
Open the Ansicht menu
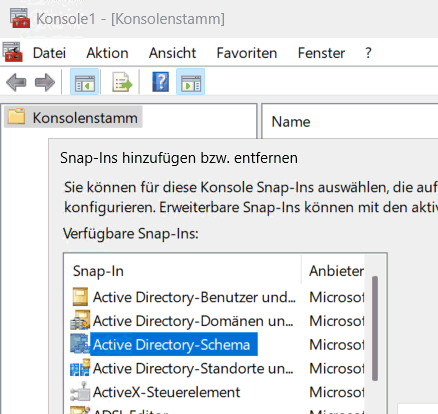pos(172,53)
